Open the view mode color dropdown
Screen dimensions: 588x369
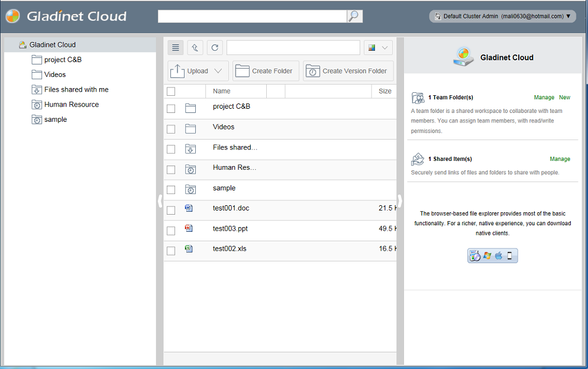click(x=379, y=48)
